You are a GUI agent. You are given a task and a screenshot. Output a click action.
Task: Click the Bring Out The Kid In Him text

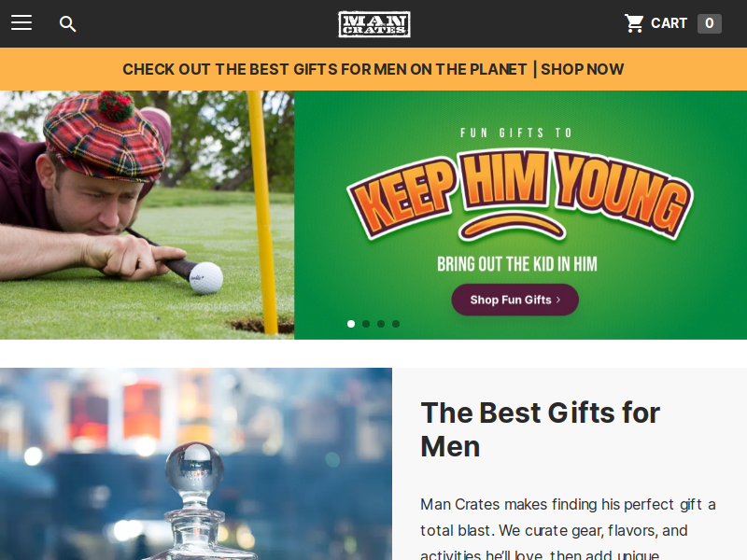517,264
